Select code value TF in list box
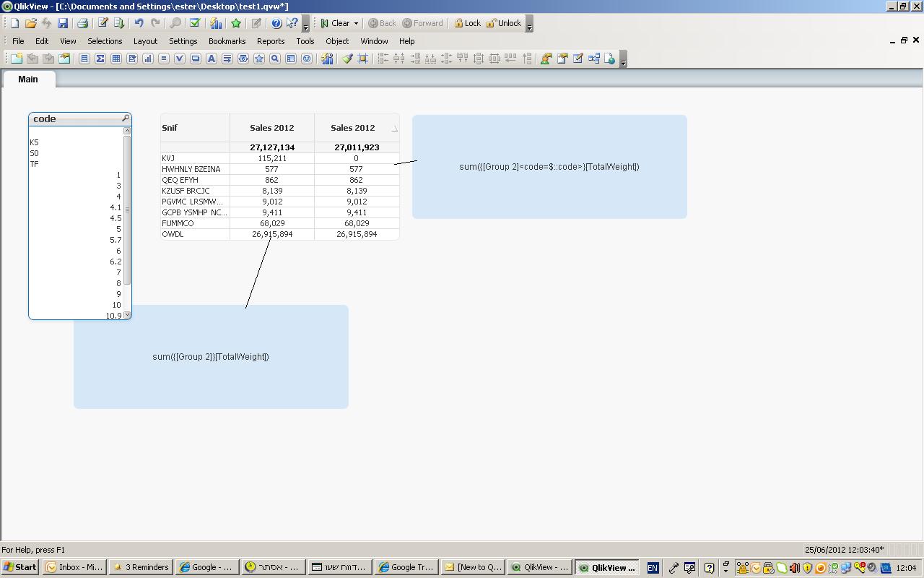 click(76, 164)
